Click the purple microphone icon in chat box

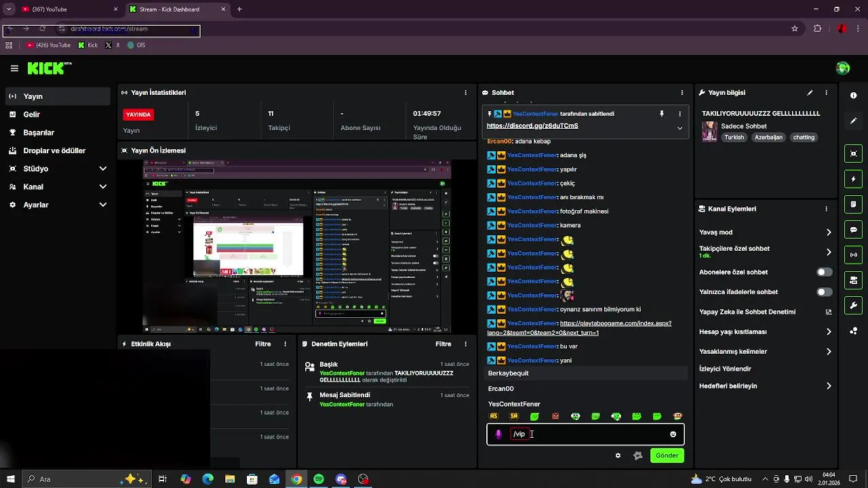pyautogui.click(x=498, y=434)
